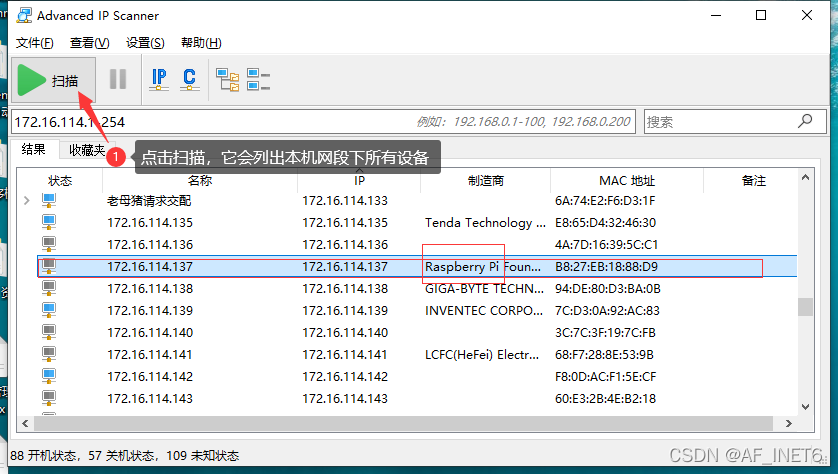Screen dimensions: 838x474
Task: Sort by the 名称 column header
Action: click(x=200, y=181)
